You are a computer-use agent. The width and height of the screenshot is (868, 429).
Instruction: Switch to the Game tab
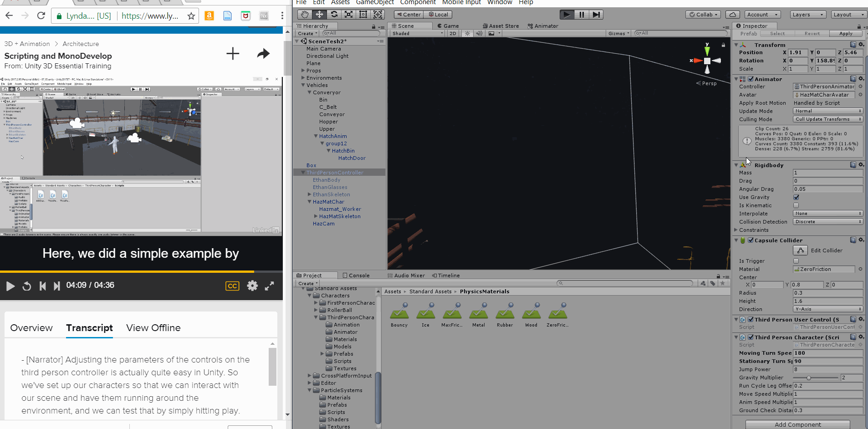(x=448, y=26)
